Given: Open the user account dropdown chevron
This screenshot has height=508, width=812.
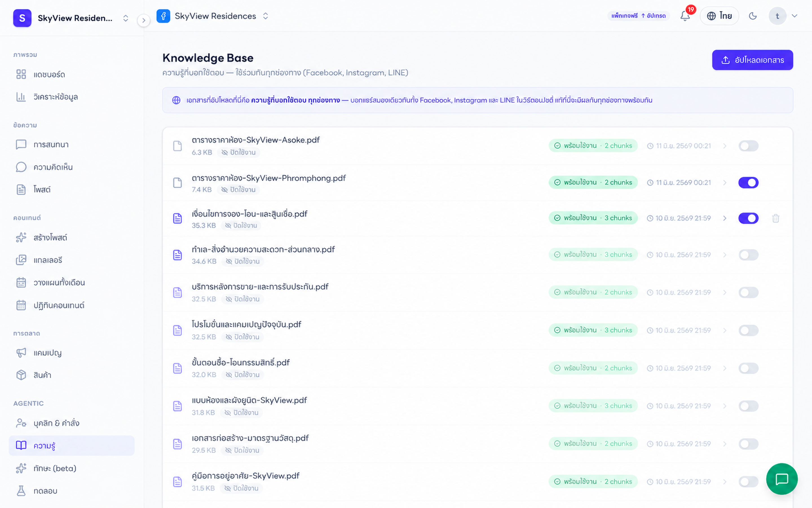Looking at the screenshot, I should [x=794, y=16].
